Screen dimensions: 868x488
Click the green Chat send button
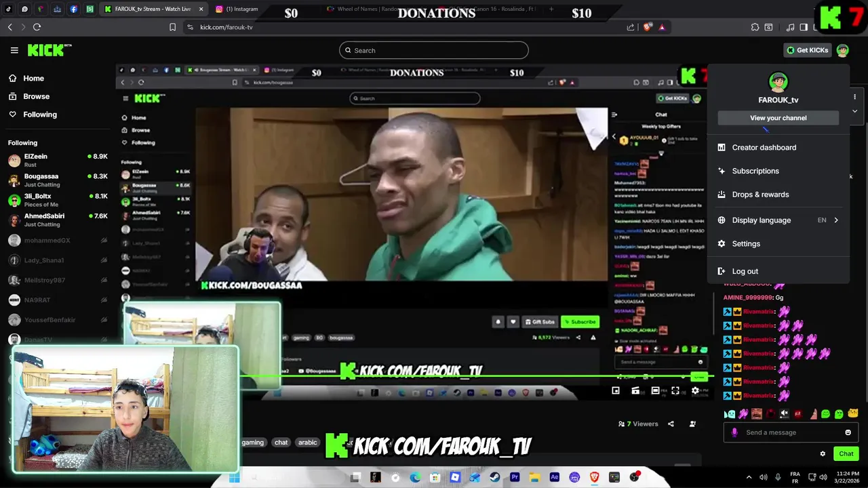[x=846, y=453]
